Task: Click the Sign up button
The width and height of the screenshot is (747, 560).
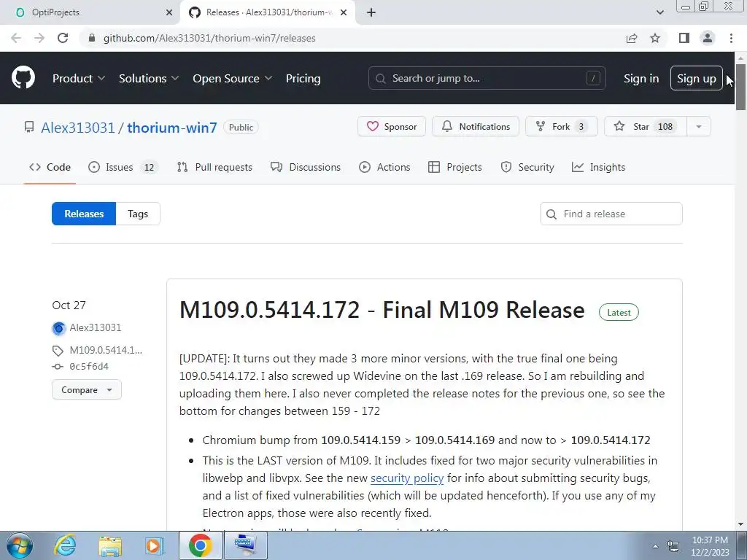Action: (697, 78)
